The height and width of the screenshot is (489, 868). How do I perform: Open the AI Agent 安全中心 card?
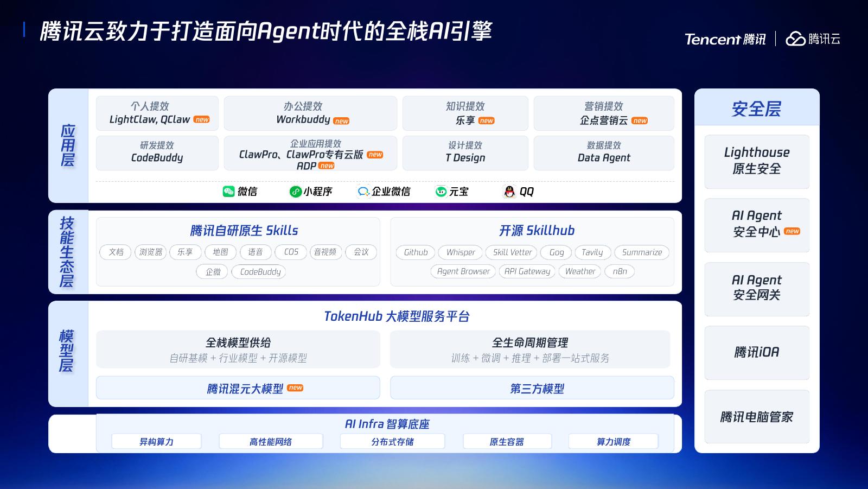(x=757, y=225)
